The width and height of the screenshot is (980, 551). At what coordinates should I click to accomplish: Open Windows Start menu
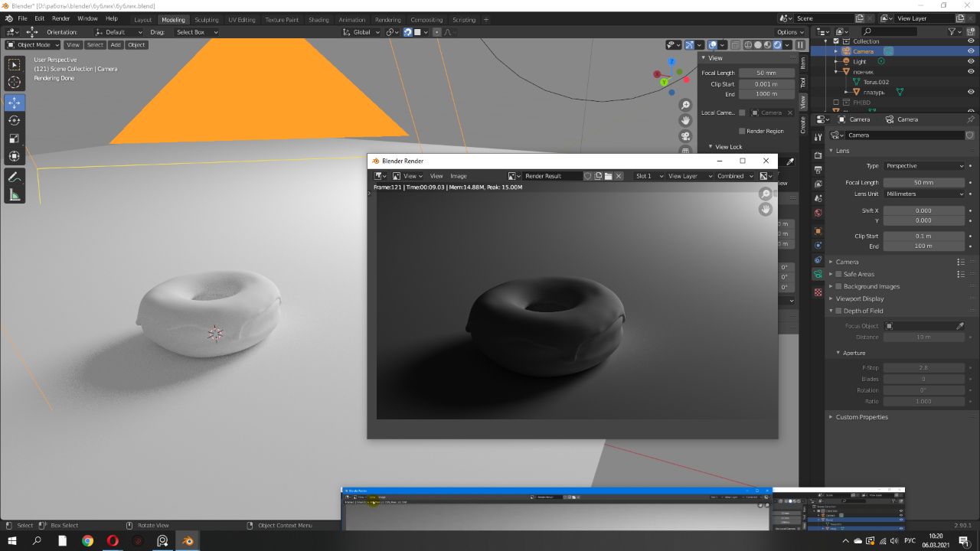pos(12,540)
